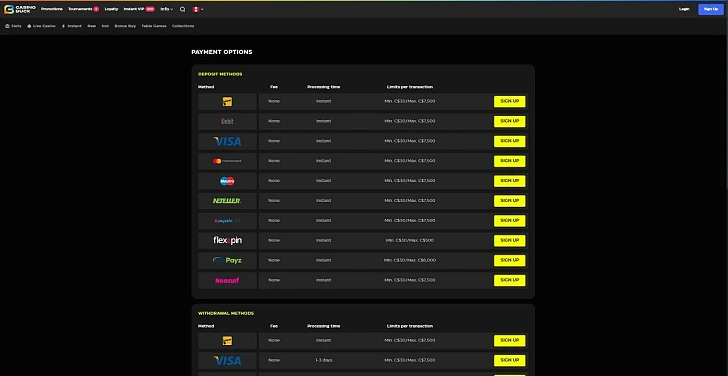Go to the Live Casino category
Viewport: 728px width, 376px height.
pos(41,26)
